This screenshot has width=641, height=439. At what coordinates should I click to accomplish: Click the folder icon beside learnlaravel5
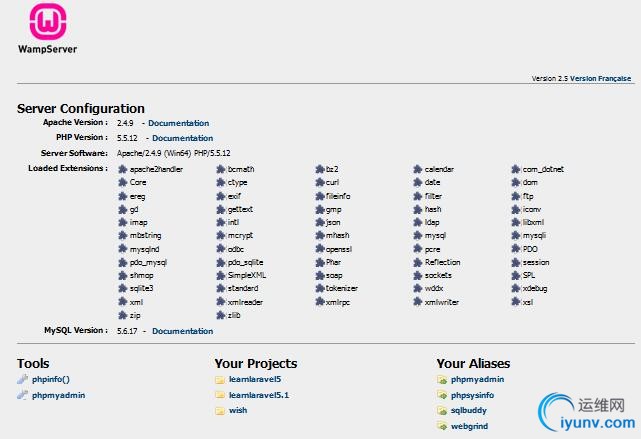220,380
